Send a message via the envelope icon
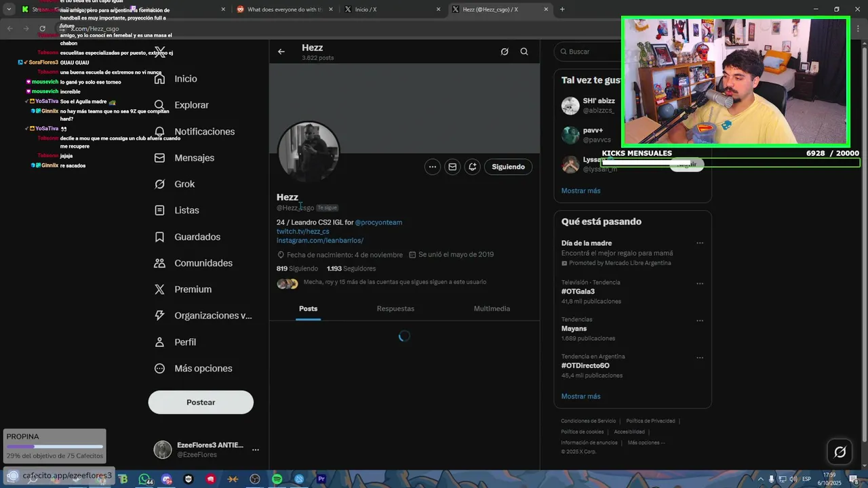The height and width of the screenshot is (488, 868). [x=452, y=167]
